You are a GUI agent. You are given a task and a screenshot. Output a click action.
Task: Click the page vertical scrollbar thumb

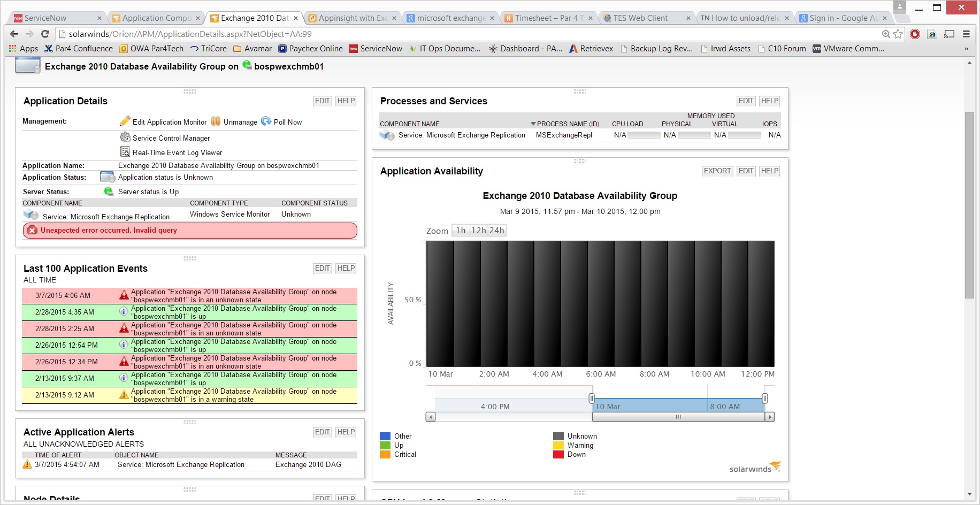(970, 205)
